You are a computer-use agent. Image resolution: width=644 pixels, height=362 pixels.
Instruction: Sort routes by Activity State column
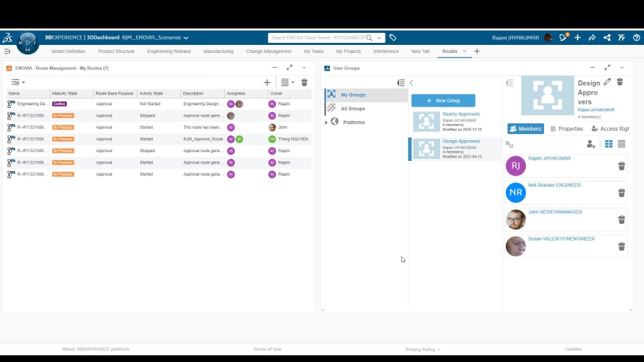pyautogui.click(x=158, y=94)
